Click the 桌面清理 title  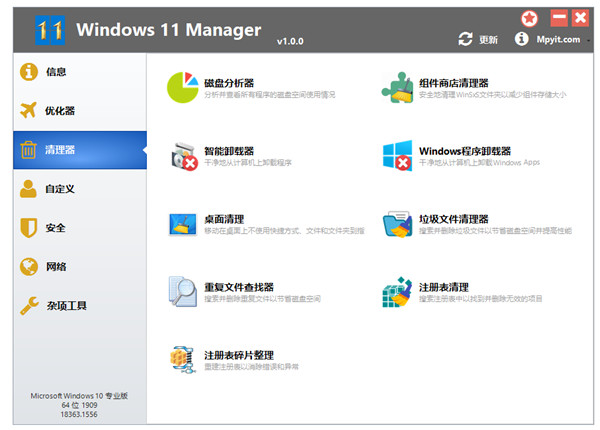coord(224,219)
